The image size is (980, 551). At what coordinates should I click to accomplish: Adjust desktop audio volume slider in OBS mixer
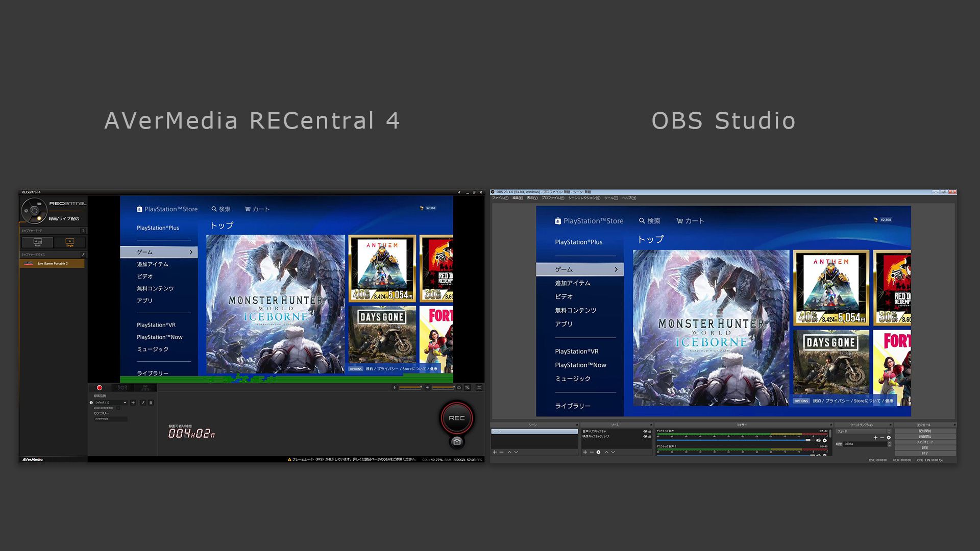click(x=735, y=440)
